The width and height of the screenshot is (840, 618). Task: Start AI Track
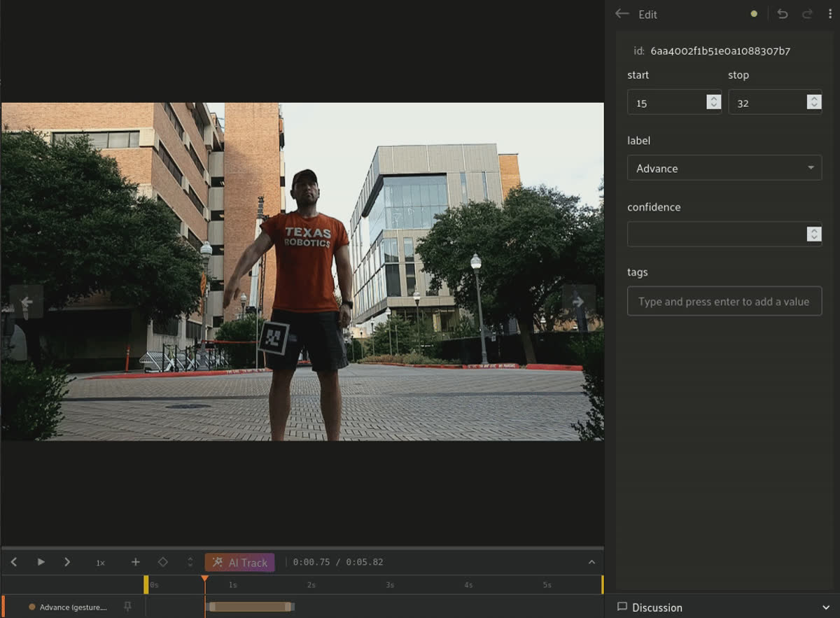point(239,563)
